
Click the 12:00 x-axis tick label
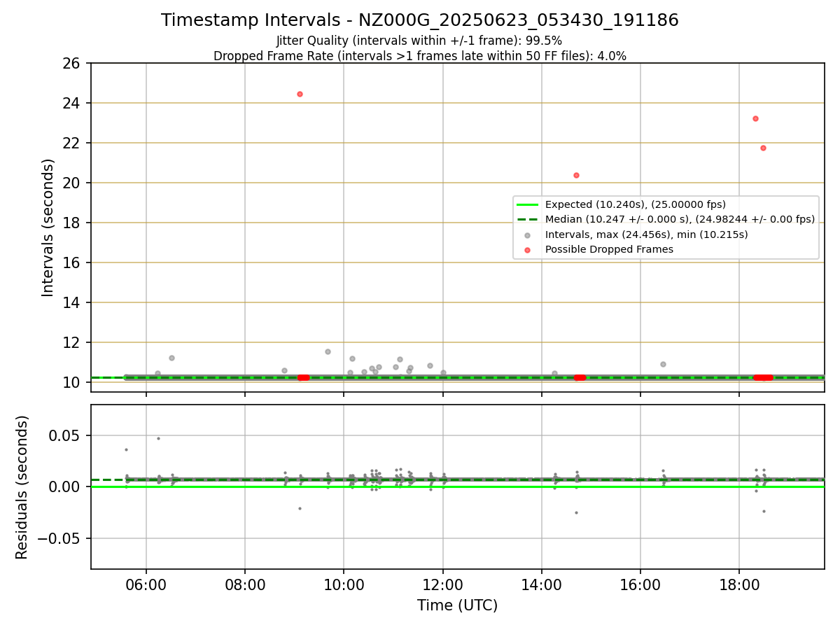click(443, 585)
